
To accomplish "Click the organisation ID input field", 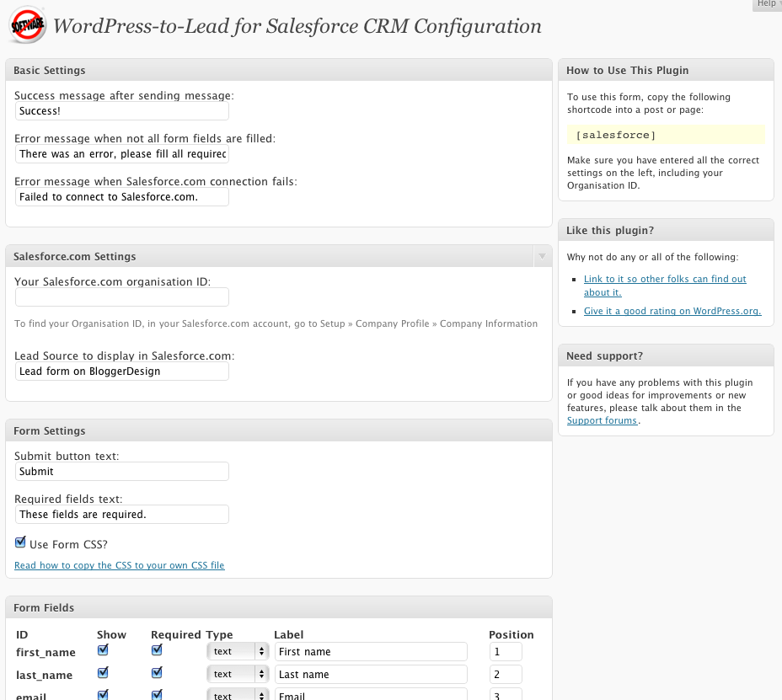I will (121, 297).
